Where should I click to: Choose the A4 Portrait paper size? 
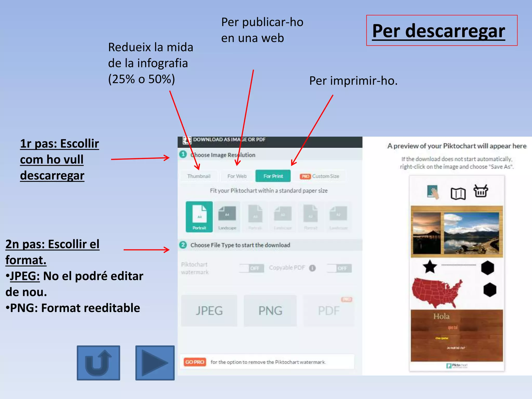coord(199,217)
